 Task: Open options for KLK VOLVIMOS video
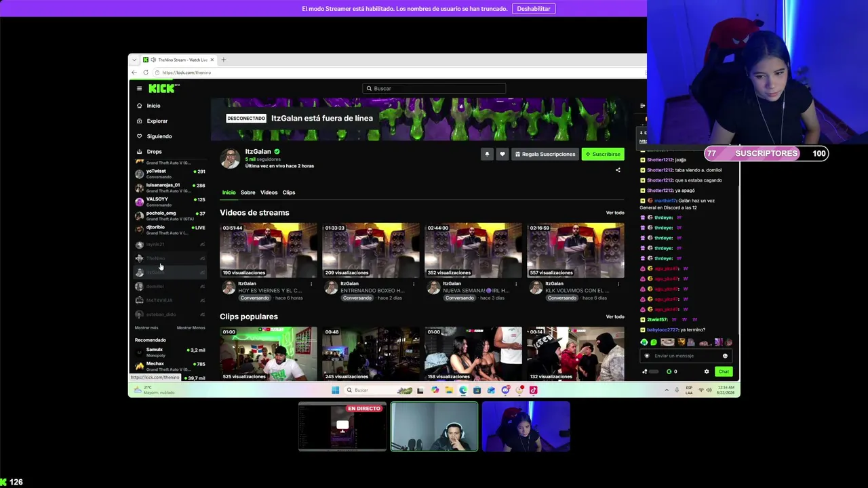(618, 284)
